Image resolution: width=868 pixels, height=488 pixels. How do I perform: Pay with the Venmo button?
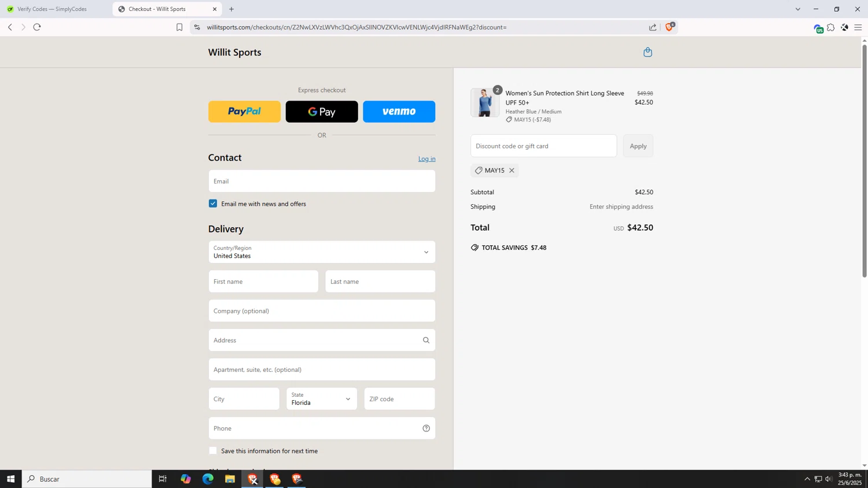[x=399, y=112]
